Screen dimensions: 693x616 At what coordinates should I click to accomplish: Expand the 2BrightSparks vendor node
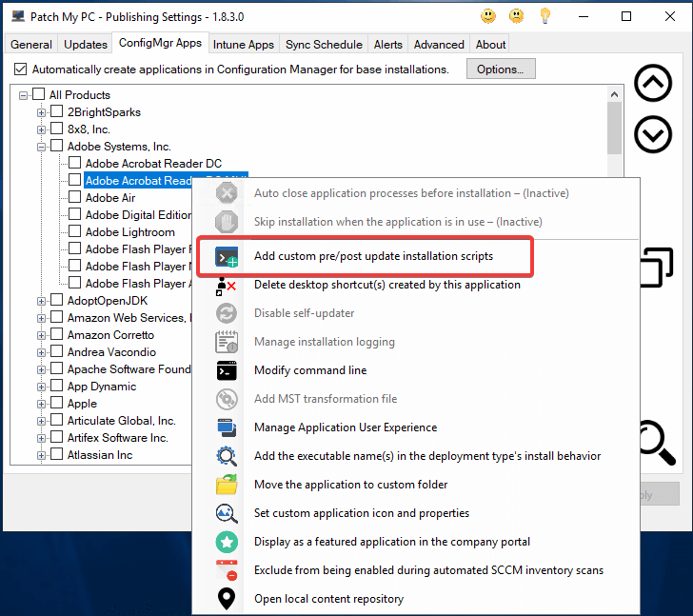(41, 112)
